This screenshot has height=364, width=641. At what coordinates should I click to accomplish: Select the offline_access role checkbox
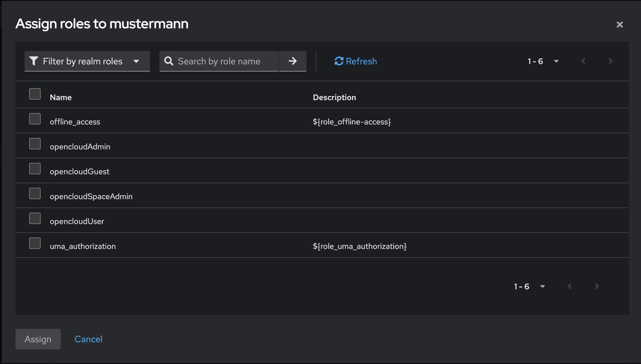point(35,119)
